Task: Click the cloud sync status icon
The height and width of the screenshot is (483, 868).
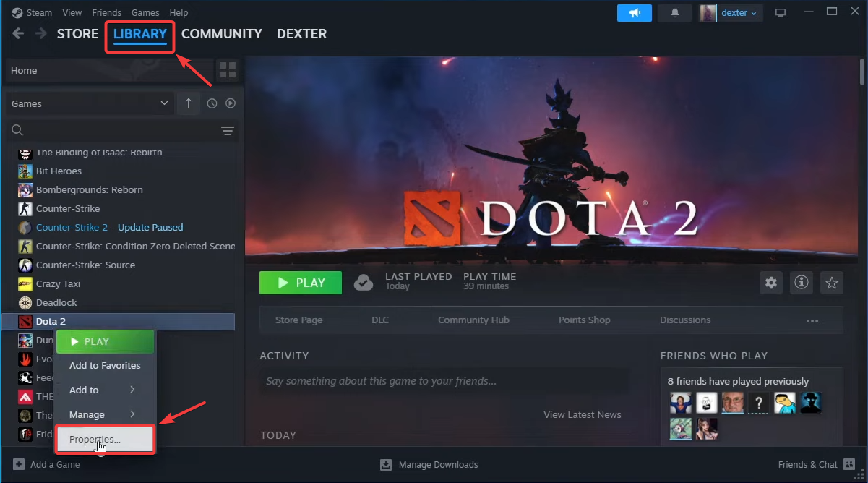Action: (364, 283)
